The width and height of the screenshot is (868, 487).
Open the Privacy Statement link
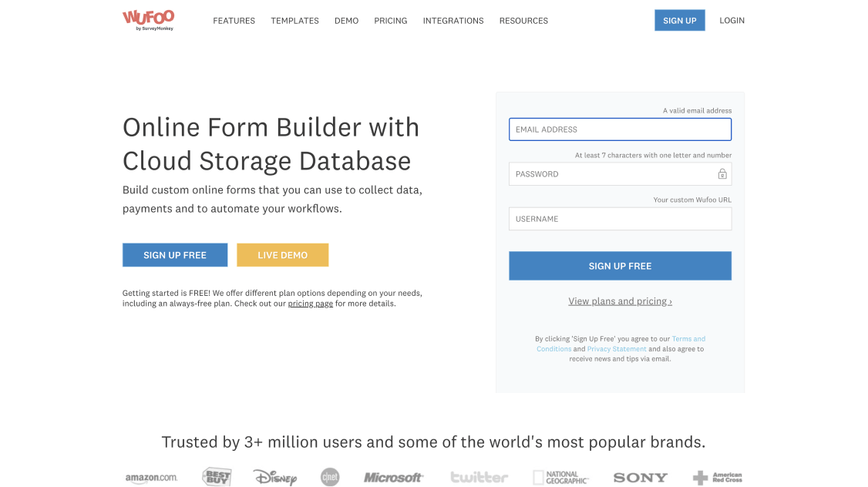point(617,349)
